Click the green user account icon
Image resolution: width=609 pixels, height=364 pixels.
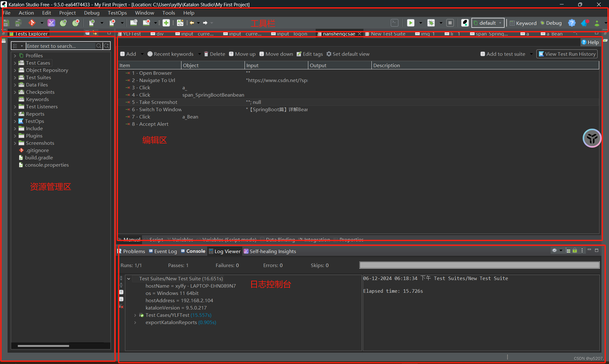click(597, 23)
